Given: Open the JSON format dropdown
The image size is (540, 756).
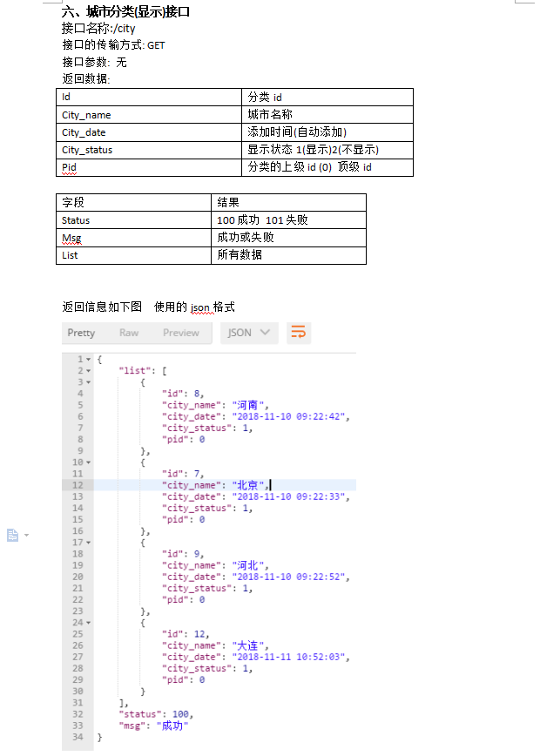Looking at the screenshot, I should pos(249,333).
